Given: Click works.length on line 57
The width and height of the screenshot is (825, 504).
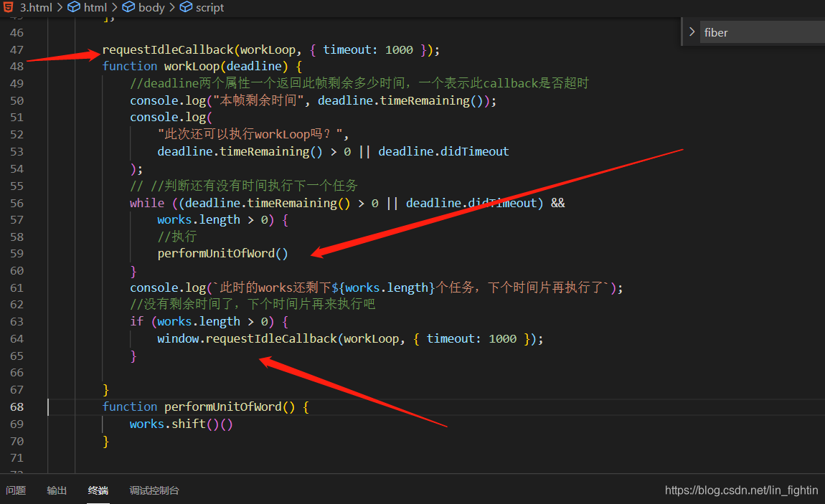Looking at the screenshot, I should (198, 219).
